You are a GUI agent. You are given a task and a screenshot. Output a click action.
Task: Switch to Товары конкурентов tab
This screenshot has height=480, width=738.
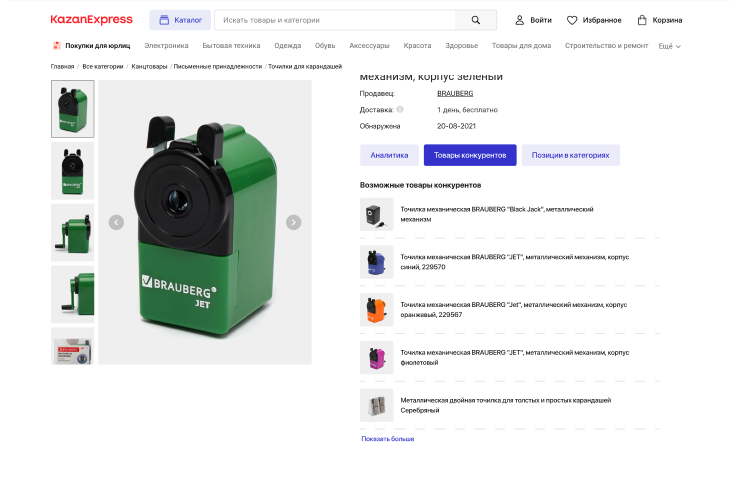point(470,155)
